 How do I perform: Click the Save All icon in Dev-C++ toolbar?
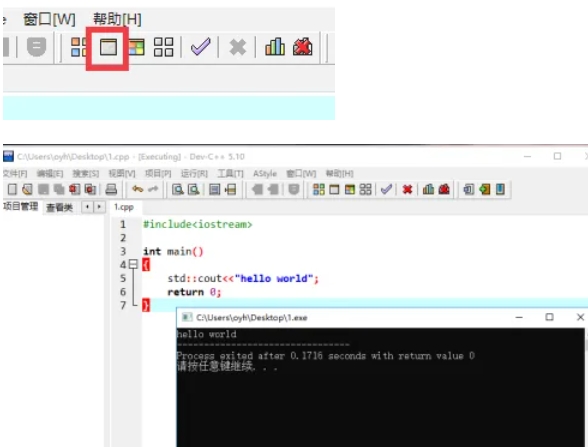[x=59, y=189]
